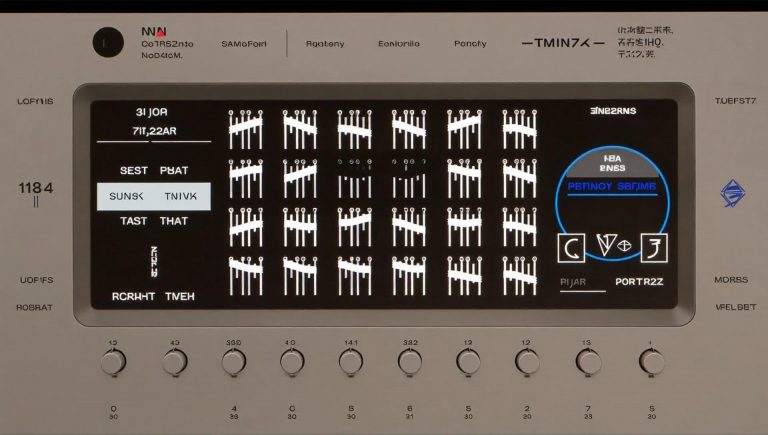Click the knob labeled 14.1
The image size is (768, 435).
pos(351,362)
